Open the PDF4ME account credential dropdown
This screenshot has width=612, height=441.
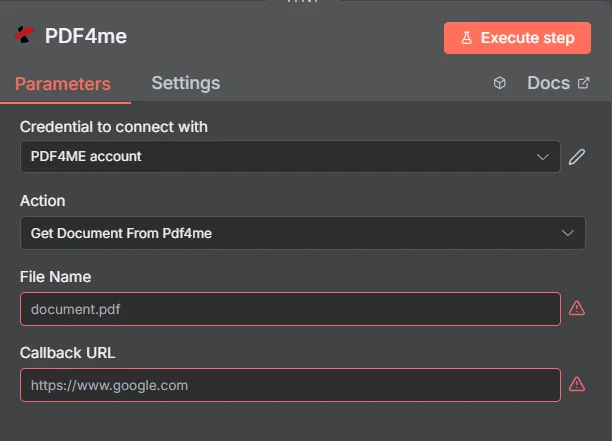[290, 156]
